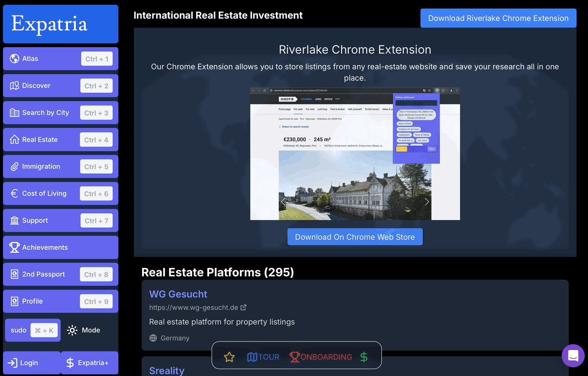Viewport: 588px width, 376px height.
Task: Show previous slide with left chevron
Action: [x=283, y=202]
